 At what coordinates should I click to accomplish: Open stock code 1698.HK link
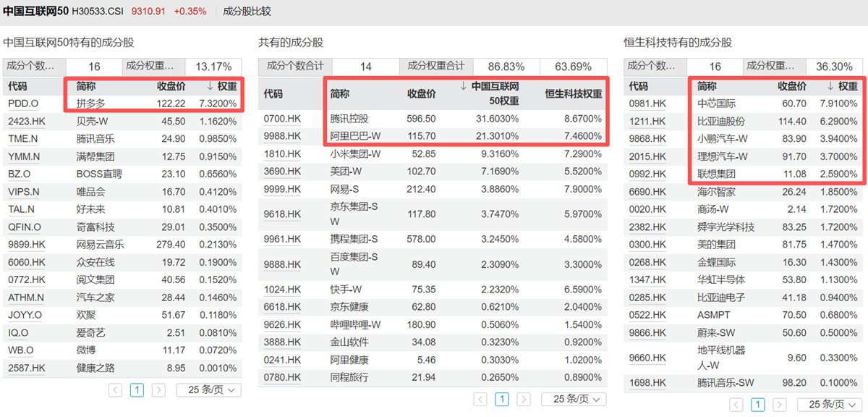[x=647, y=382]
